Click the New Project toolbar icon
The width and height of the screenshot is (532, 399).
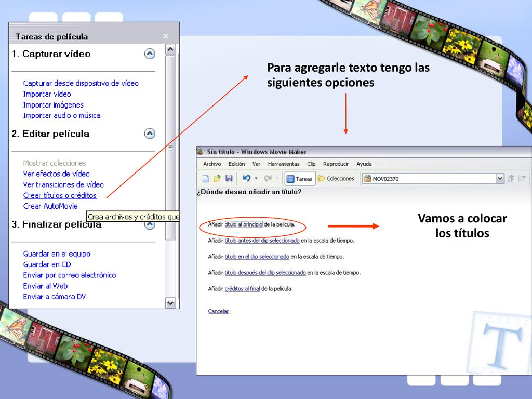point(206,179)
